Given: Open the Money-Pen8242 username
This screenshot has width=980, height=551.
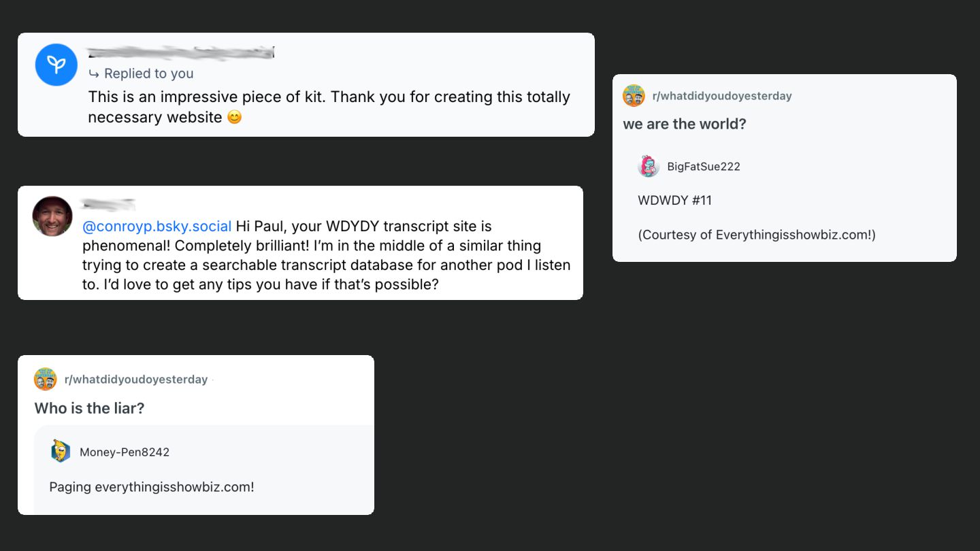Looking at the screenshot, I should (125, 452).
